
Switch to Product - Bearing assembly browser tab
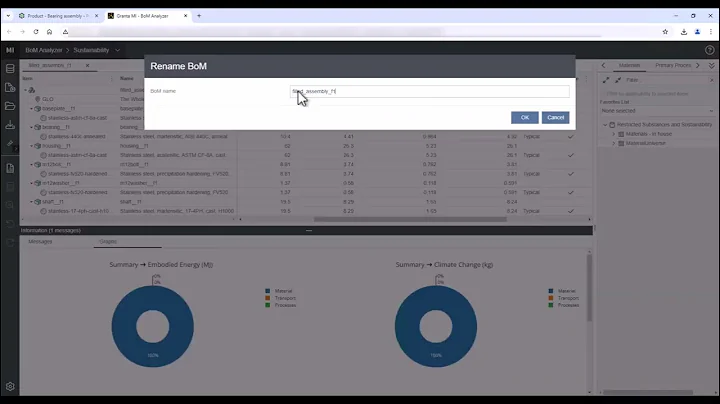[x=58, y=16]
